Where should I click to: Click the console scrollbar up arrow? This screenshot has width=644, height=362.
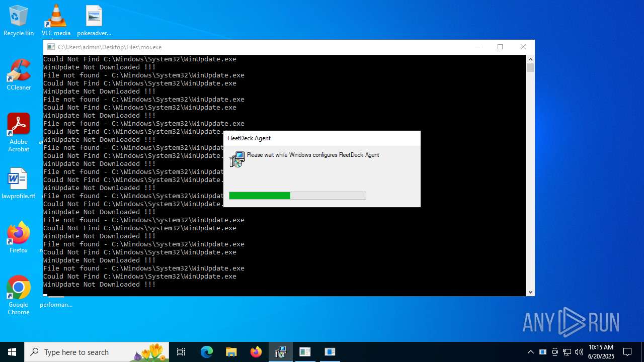pos(530,59)
